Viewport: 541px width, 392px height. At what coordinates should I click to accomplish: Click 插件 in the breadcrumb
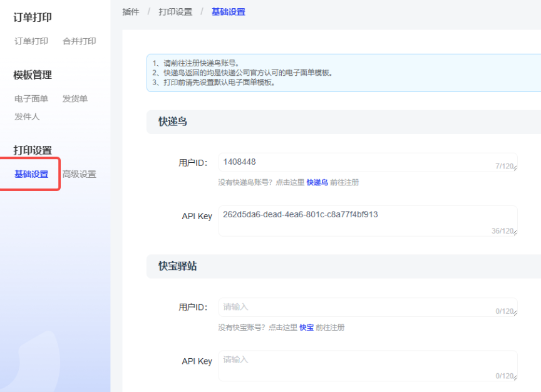131,12
